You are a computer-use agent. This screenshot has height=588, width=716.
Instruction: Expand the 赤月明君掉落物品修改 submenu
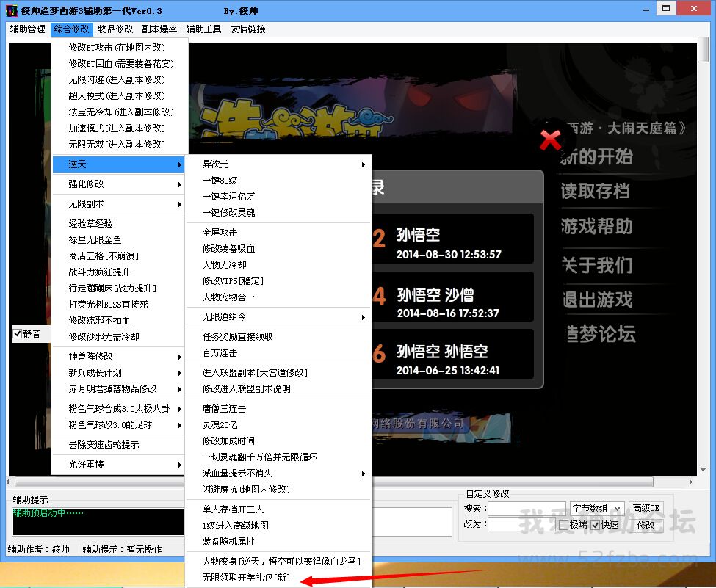[x=118, y=389]
